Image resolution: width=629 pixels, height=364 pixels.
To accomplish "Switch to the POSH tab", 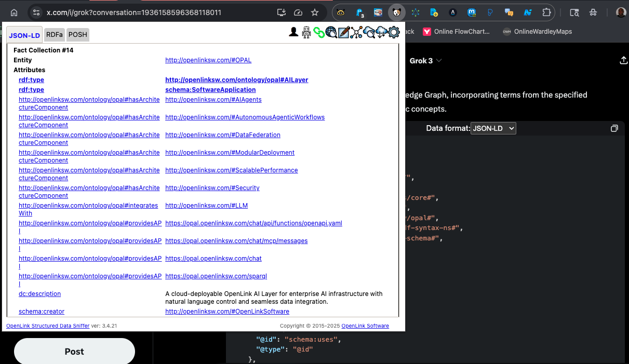I will [78, 35].
